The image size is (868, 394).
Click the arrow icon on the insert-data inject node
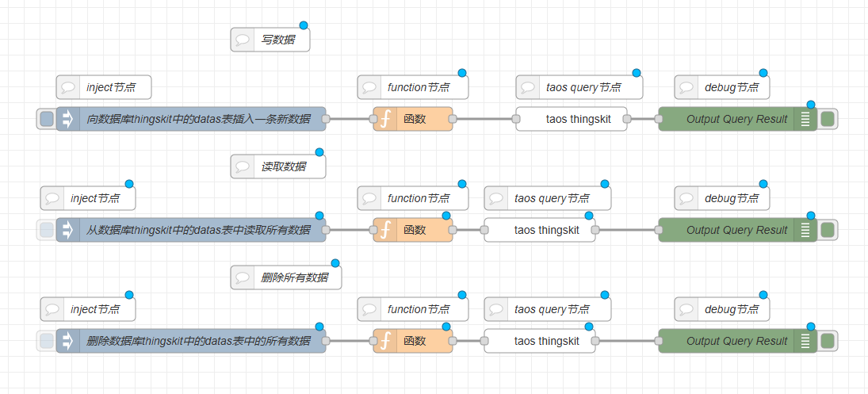[x=67, y=119]
